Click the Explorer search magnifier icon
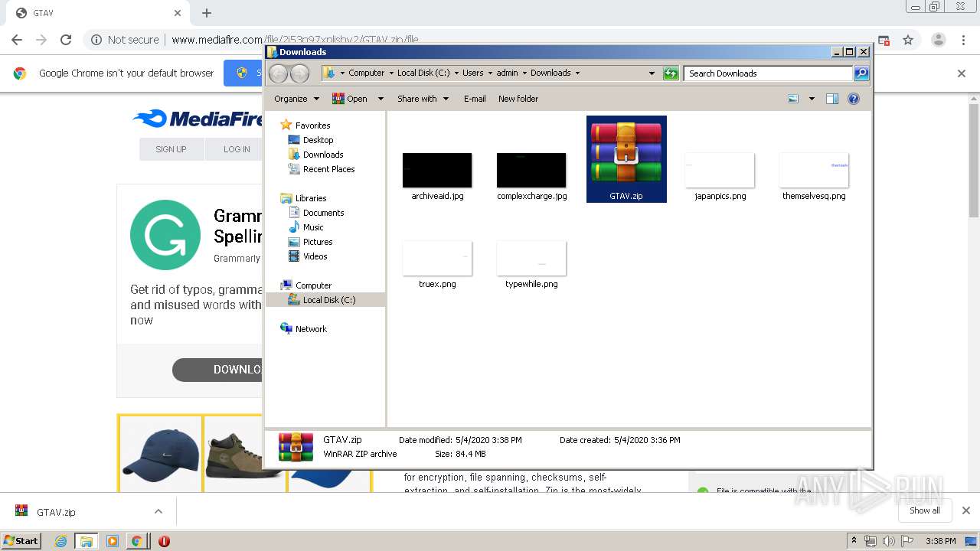Screen dimensions: 980x551 coord(861,73)
